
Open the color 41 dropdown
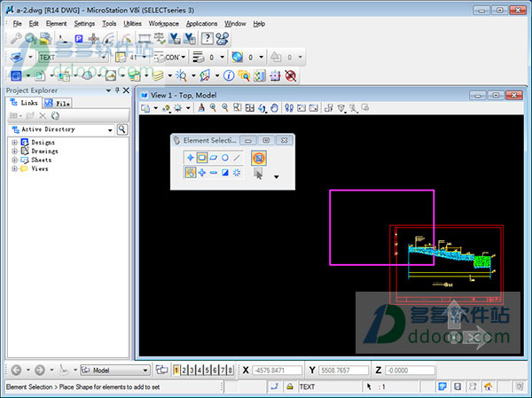(x=144, y=57)
